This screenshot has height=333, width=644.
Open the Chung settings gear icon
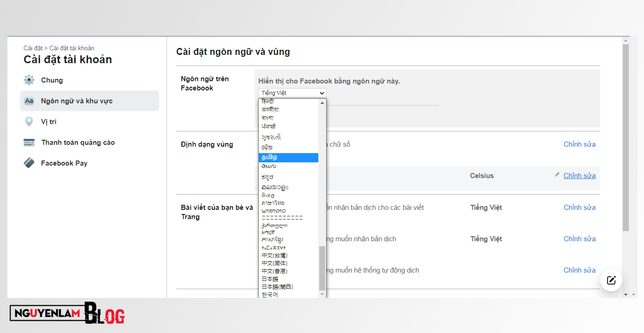pos(29,80)
